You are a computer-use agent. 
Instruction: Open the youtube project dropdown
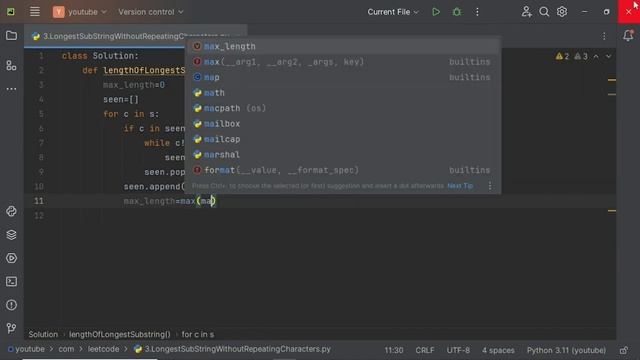(80, 12)
